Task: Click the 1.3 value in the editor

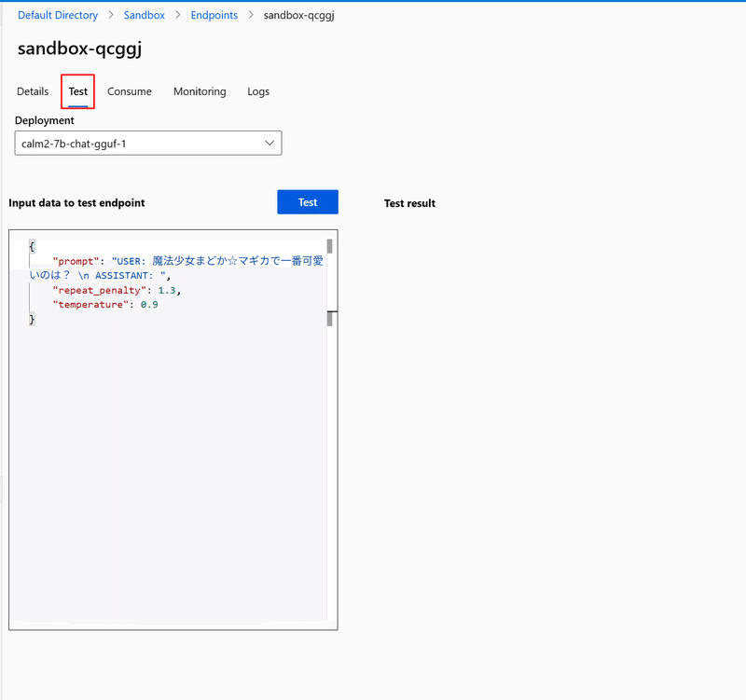Action: pyautogui.click(x=167, y=290)
